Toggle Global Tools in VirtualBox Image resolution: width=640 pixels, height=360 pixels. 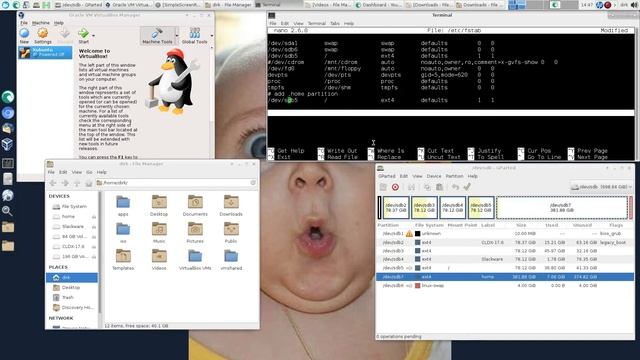point(195,36)
